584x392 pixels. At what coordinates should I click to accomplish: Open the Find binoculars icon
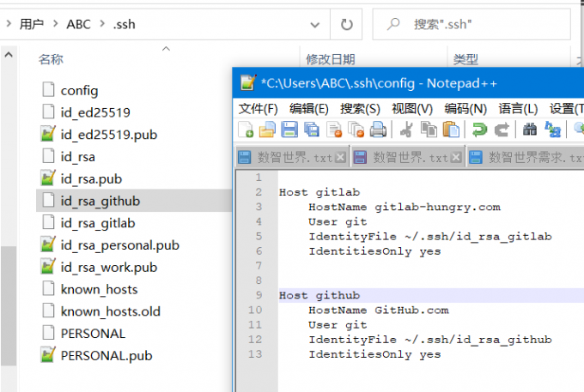pos(530,130)
